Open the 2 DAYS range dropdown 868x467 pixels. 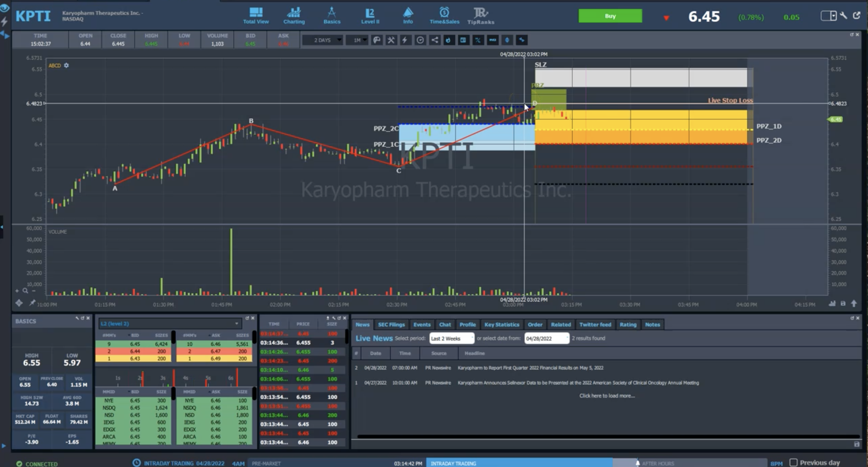322,40
